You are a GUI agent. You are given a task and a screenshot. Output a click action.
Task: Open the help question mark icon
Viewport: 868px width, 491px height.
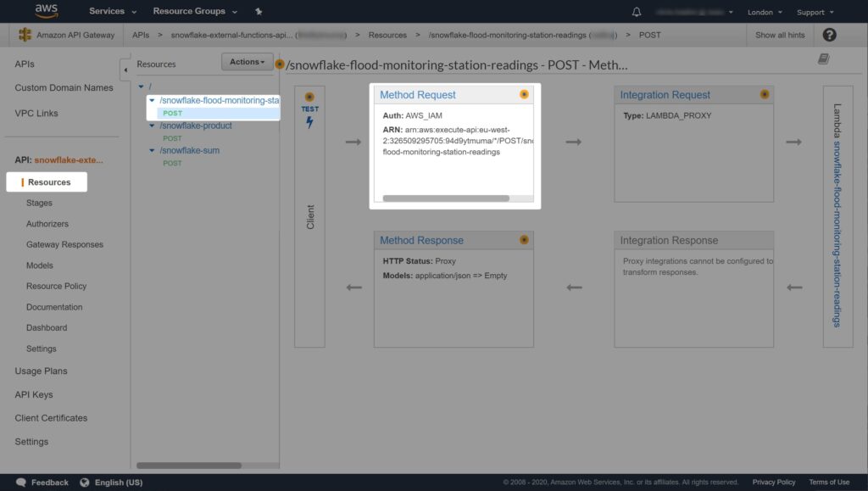pos(829,35)
